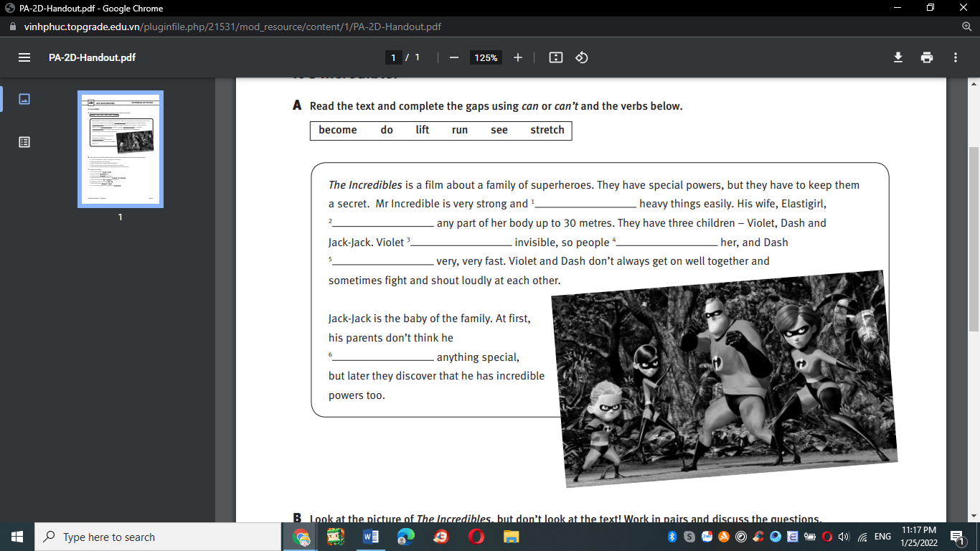Screen dimensions: 980x551
Task: Click the PA-2D-Handout.pdf title text
Action: coord(92,57)
